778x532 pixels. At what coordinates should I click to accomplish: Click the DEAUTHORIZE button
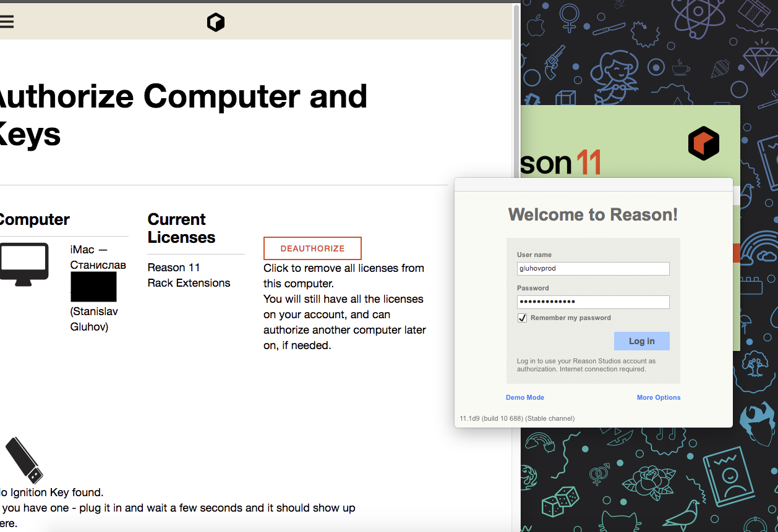(312, 248)
